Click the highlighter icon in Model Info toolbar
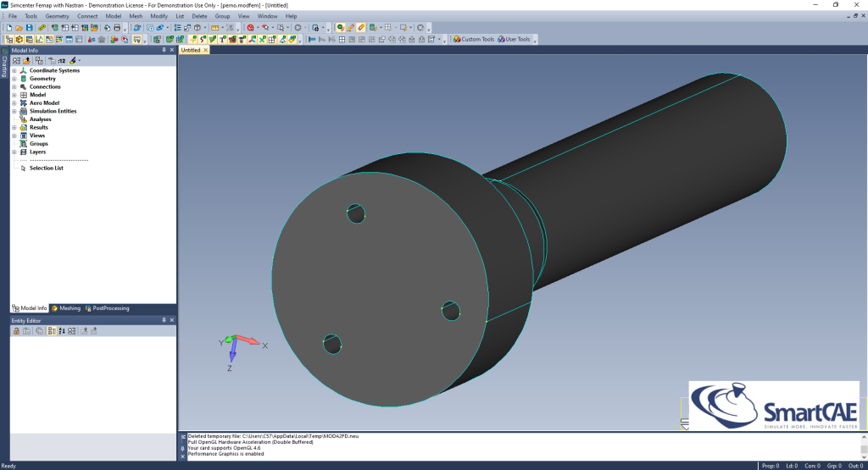The height and width of the screenshot is (470, 868). [73, 61]
